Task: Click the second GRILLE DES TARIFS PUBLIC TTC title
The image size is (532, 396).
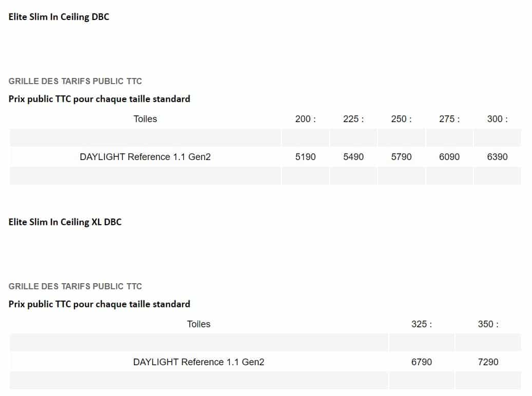Action: (75, 287)
